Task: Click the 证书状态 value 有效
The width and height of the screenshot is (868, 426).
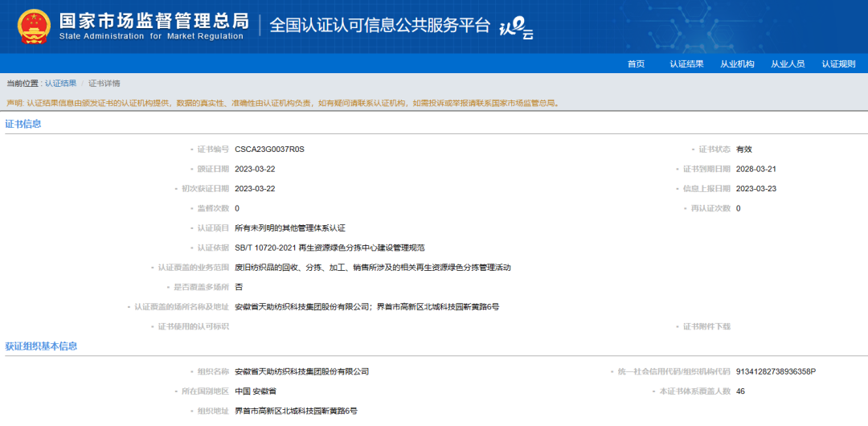Action: (x=744, y=149)
